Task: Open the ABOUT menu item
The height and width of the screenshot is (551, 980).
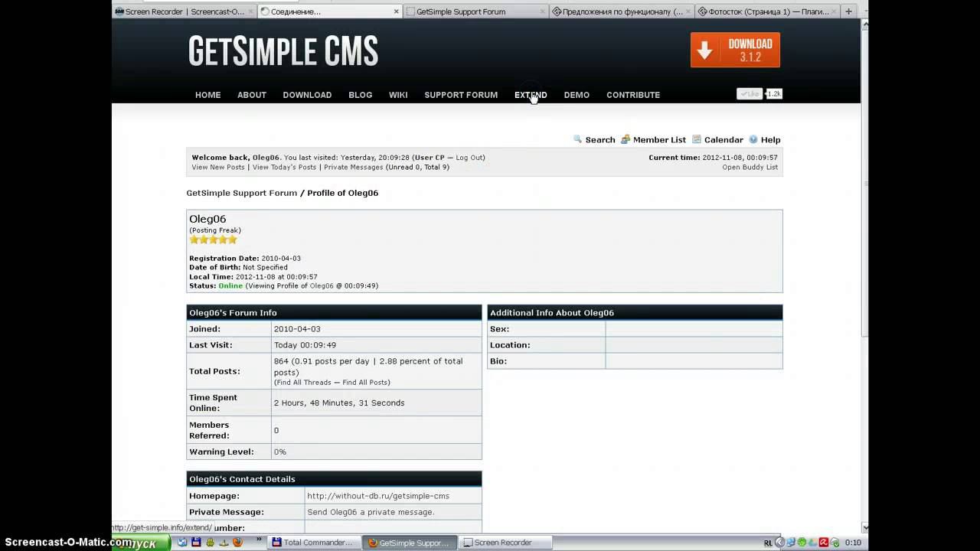Action: (252, 95)
